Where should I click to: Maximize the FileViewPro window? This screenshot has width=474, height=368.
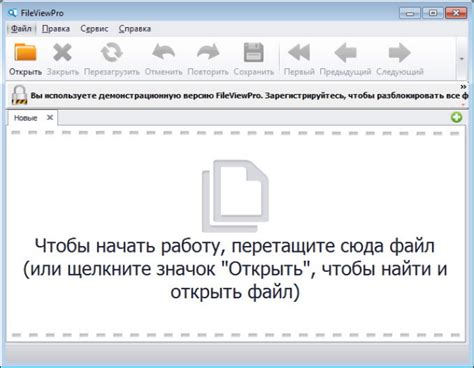coord(433,13)
